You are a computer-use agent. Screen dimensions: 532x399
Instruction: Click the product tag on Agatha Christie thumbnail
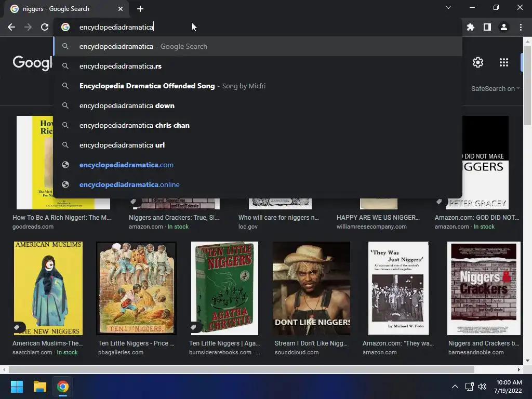(x=194, y=327)
